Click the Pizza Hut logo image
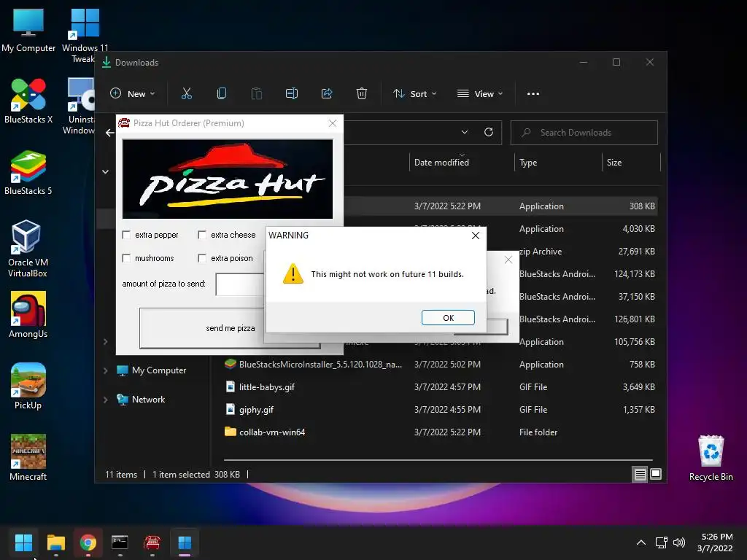Screen dimensions: 747x560 [228, 179]
